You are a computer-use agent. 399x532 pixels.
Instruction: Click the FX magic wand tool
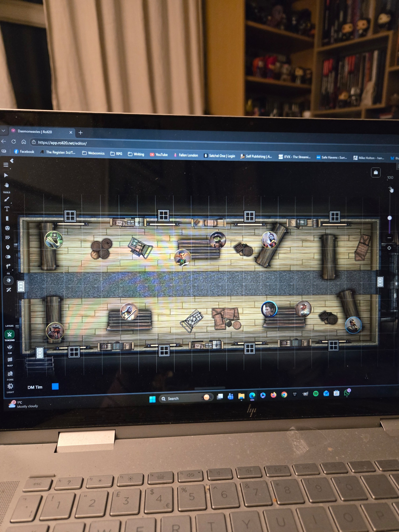9,290
